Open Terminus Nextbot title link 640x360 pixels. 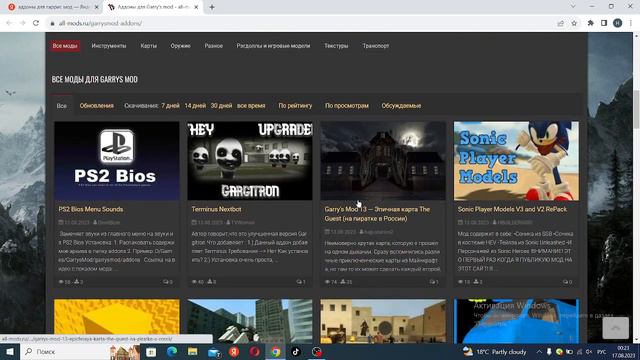point(216,209)
